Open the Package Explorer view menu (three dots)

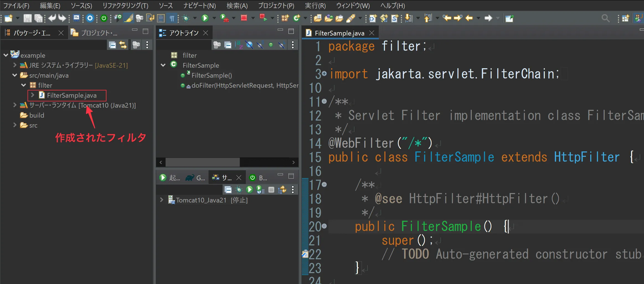[147, 45]
